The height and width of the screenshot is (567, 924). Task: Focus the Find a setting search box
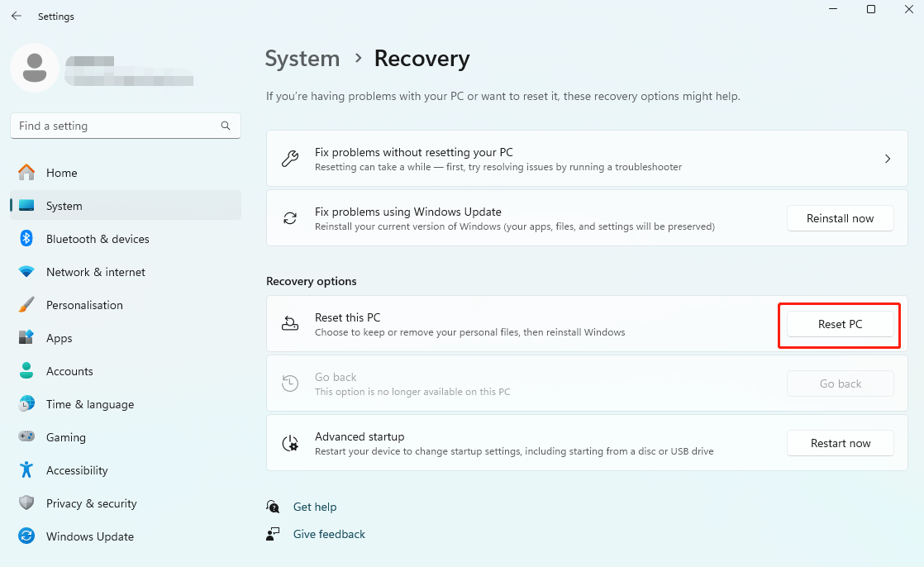point(126,126)
